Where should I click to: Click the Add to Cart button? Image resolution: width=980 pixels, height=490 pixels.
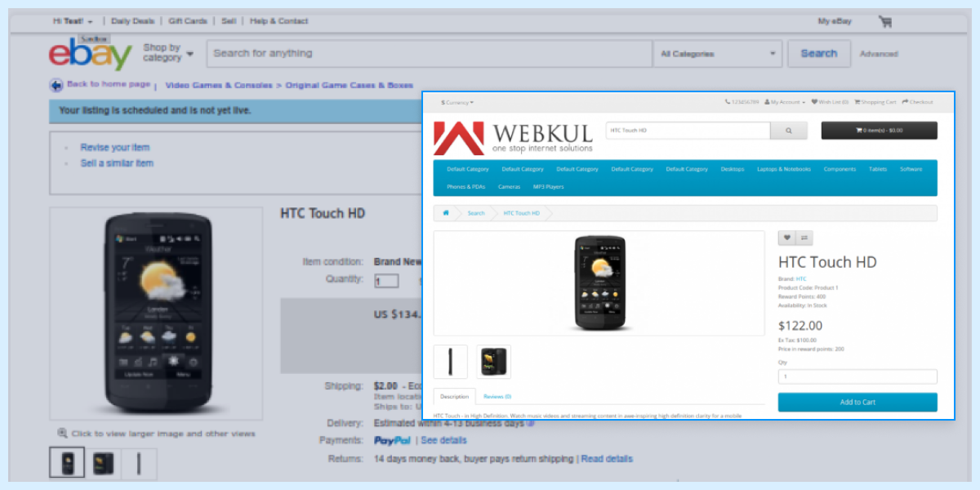tap(857, 402)
